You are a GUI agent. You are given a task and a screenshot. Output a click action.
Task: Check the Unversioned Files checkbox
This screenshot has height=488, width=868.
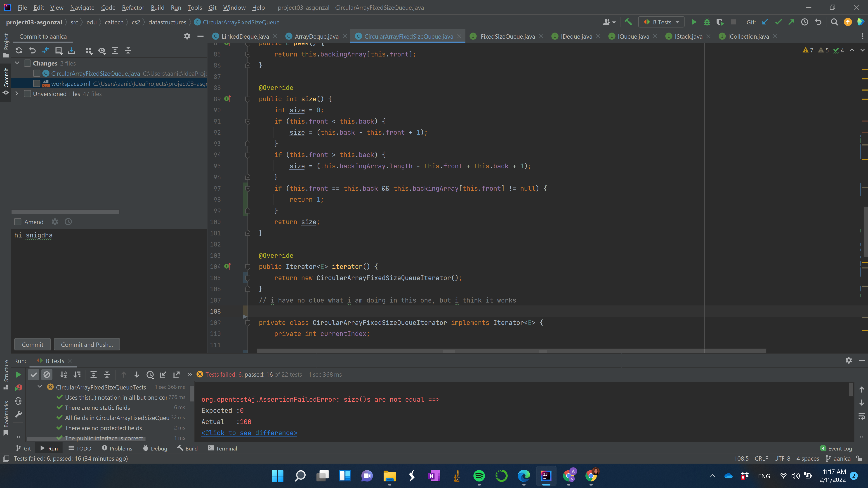[x=28, y=94]
